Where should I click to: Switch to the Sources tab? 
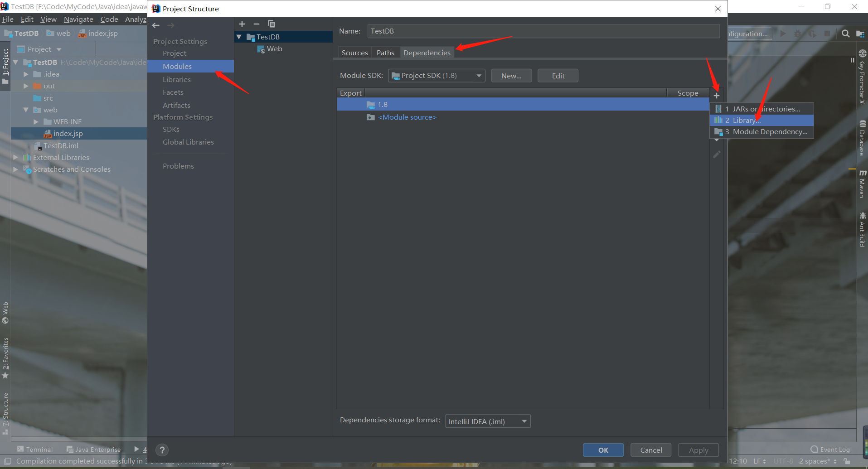point(354,53)
